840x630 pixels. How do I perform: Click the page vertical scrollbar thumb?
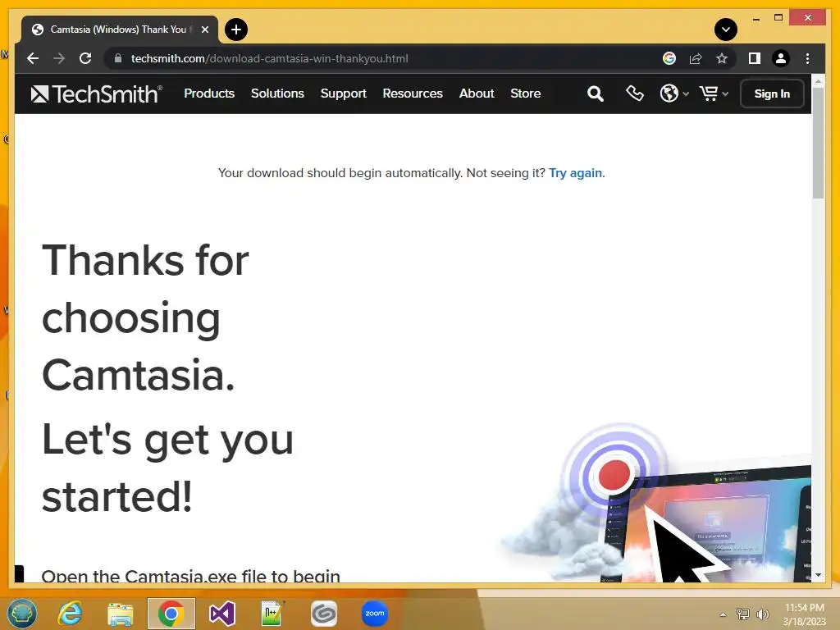818,142
